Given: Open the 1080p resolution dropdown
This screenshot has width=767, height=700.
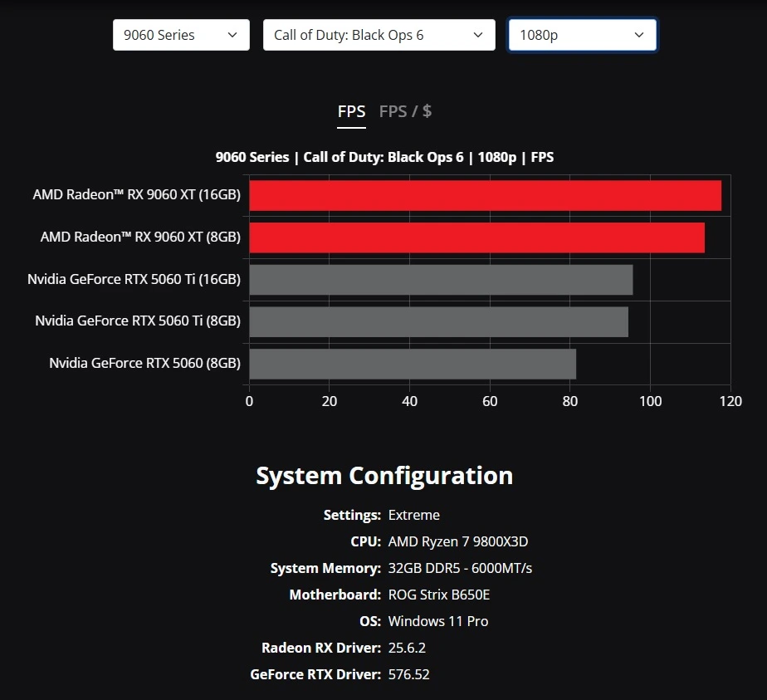Looking at the screenshot, I should coord(582,35).
